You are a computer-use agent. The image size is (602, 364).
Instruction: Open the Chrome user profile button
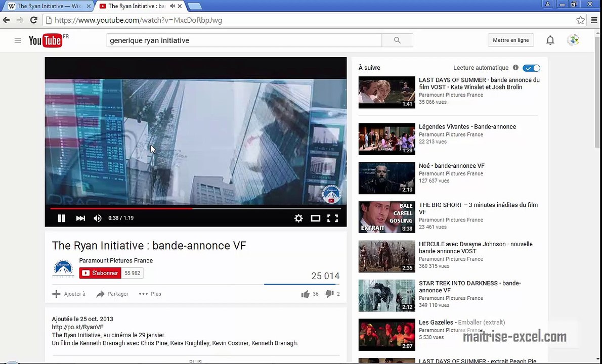point(548,4)
